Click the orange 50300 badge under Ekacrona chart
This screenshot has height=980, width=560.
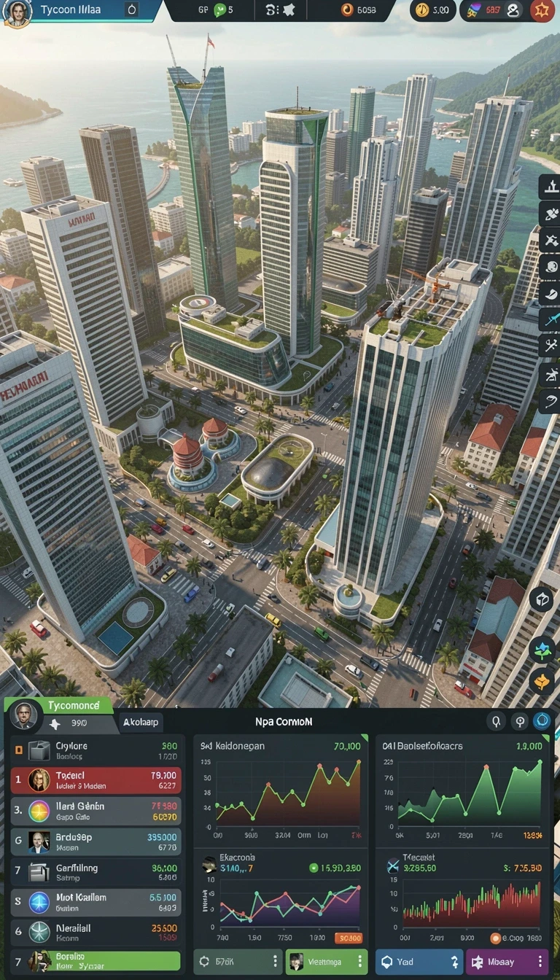click(349, 938)
